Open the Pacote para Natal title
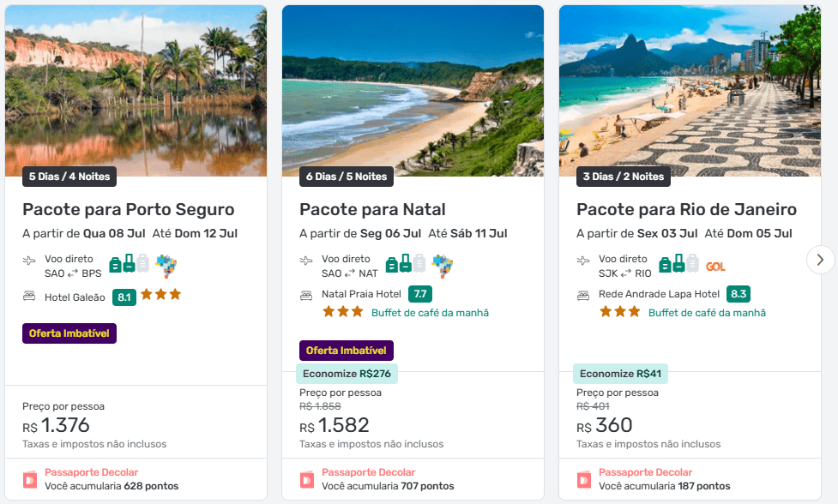Screen dimensions: 838x504 click(372, 210)
